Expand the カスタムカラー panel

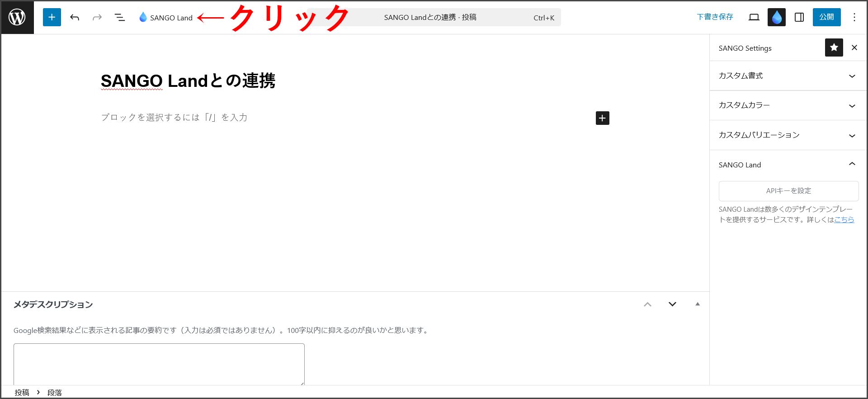[x=788, y=105]
